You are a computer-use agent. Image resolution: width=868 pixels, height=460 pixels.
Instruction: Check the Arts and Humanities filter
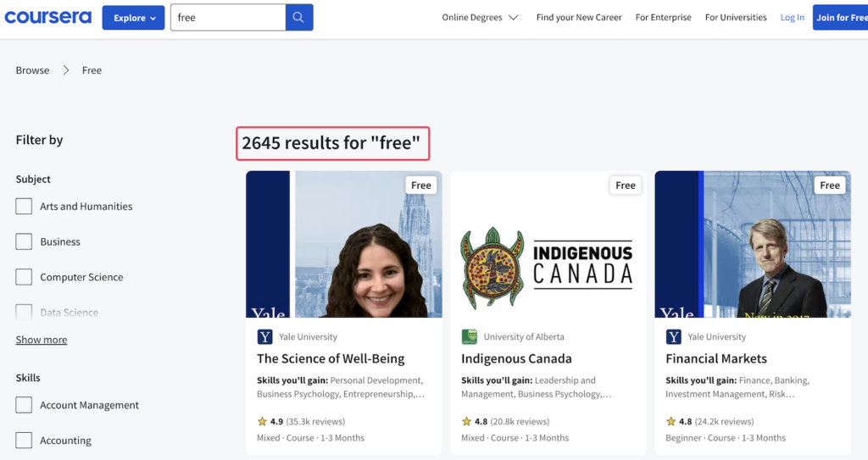(x=24, y=207)
